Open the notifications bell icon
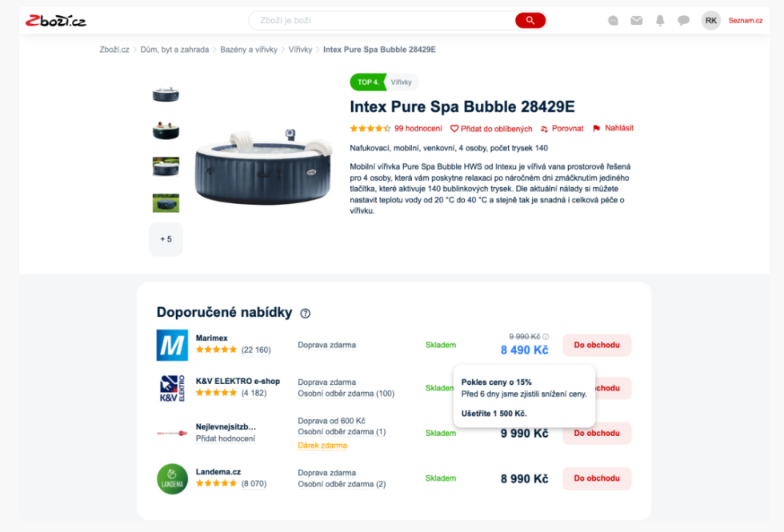The width and height of the screenshot is (784, 532). coord(660,21)
